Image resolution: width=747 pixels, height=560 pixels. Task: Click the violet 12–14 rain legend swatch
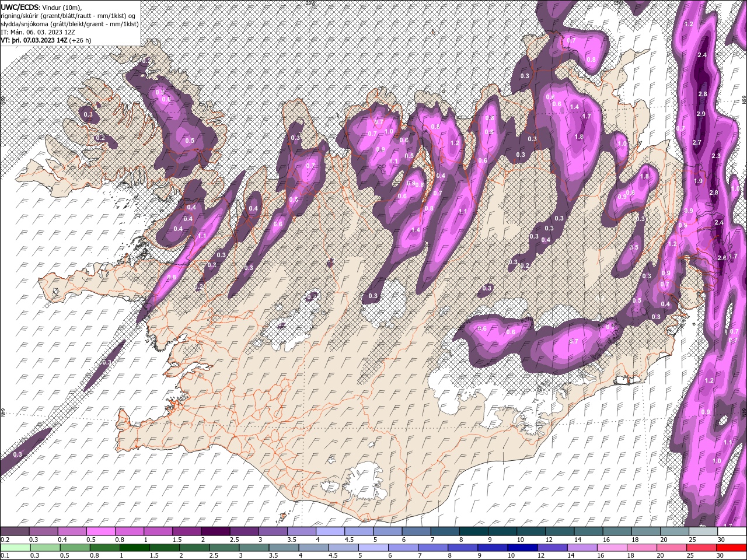(551, 548)
